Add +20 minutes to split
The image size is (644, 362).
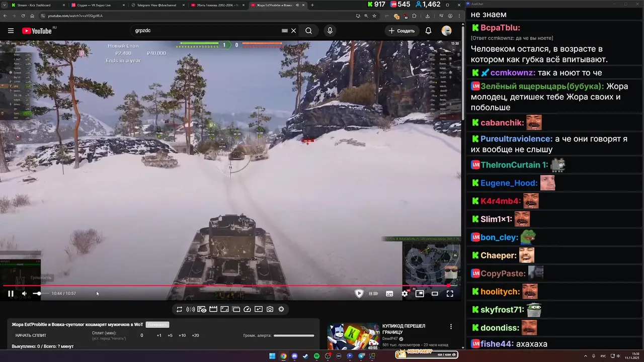pyautogui.click(x=195, y=335)
